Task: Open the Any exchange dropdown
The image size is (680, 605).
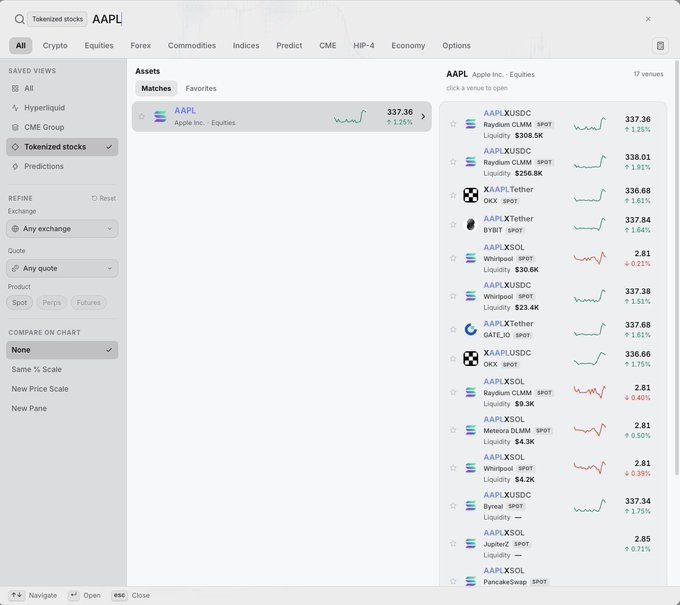Action: coord(62,229)
